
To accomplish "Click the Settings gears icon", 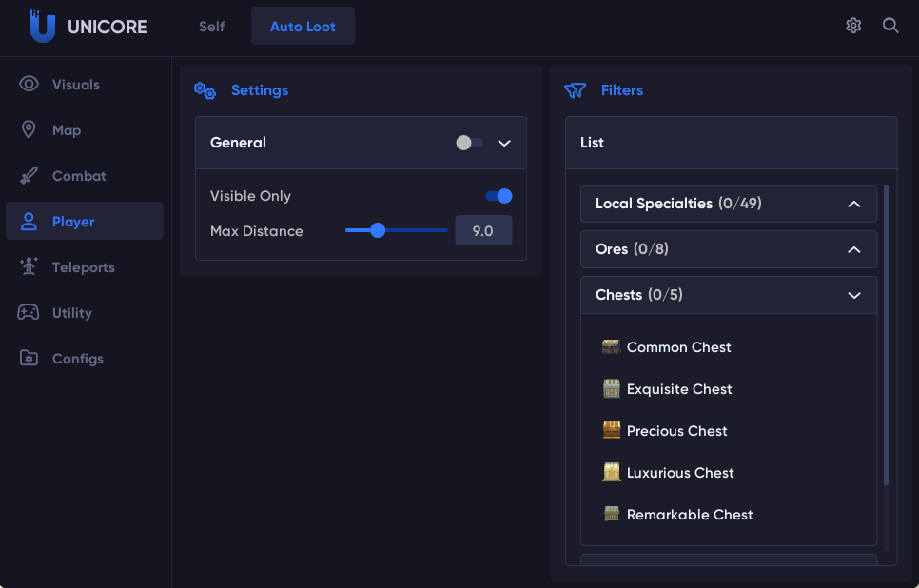I will coord(205,90).
